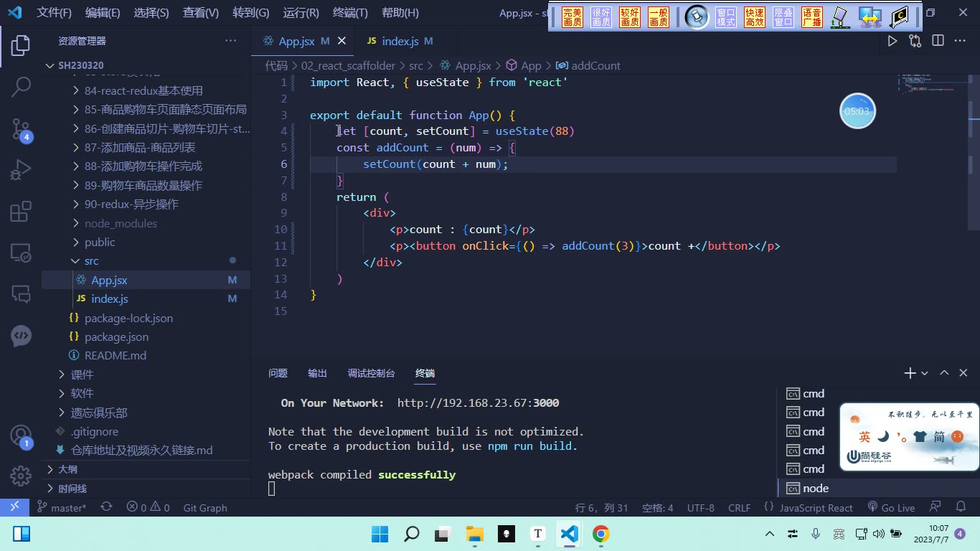980x551 pixels.
Task: Open the Remote Explorer view
Action: 21,253
